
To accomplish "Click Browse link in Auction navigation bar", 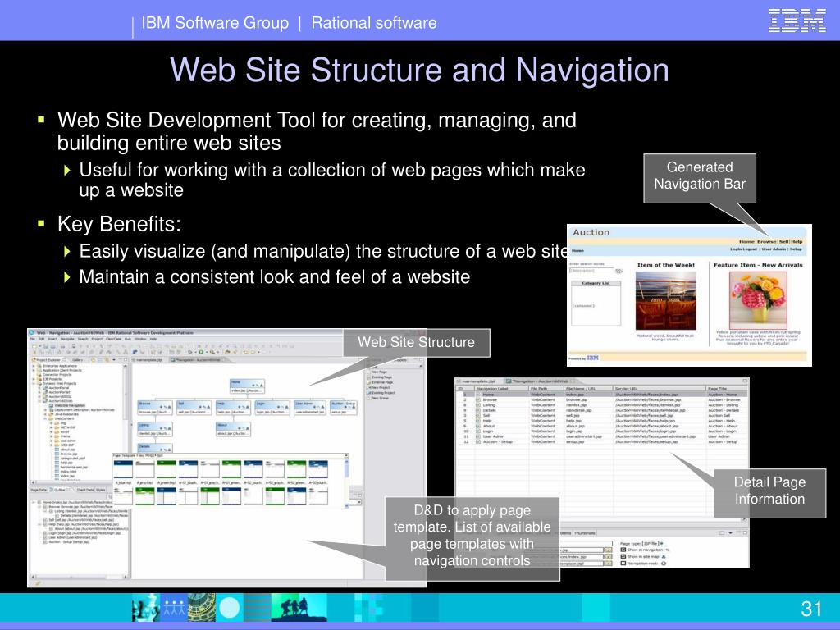I will click(767, 242).
